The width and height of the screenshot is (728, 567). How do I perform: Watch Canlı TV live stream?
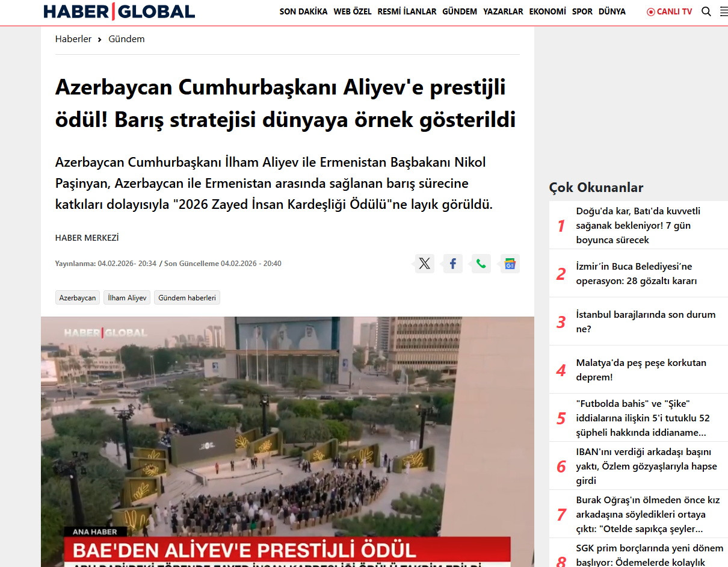pyautogui.click(x=669, y=11)
